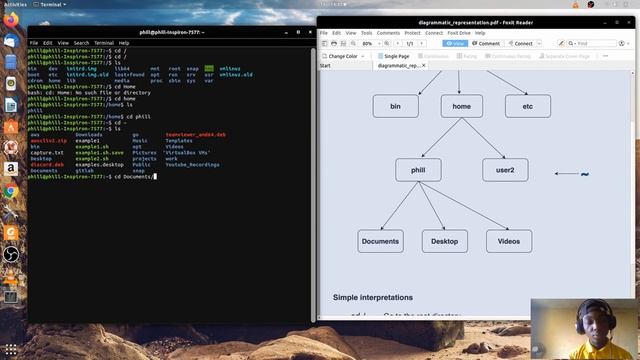This screenshot has width=640, height=360.
Task: Go to next page in Foxit
Action: point(422,43)
